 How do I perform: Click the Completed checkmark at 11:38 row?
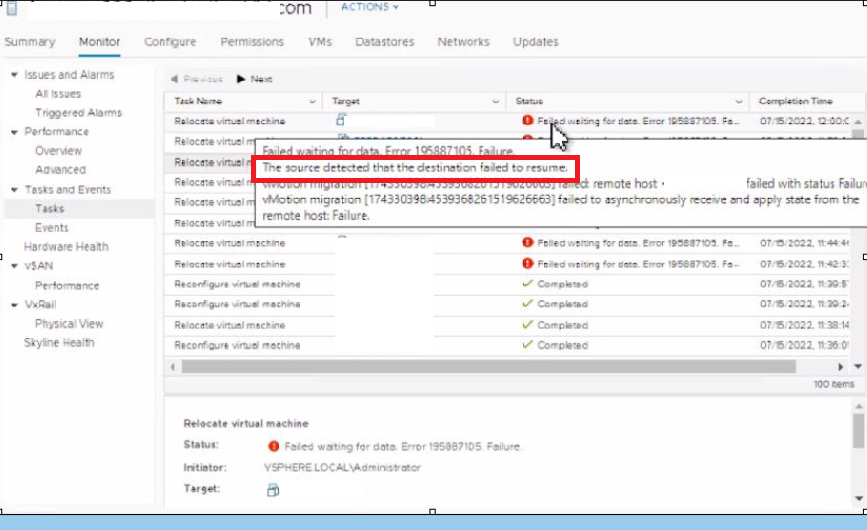[x=527, y=324]
